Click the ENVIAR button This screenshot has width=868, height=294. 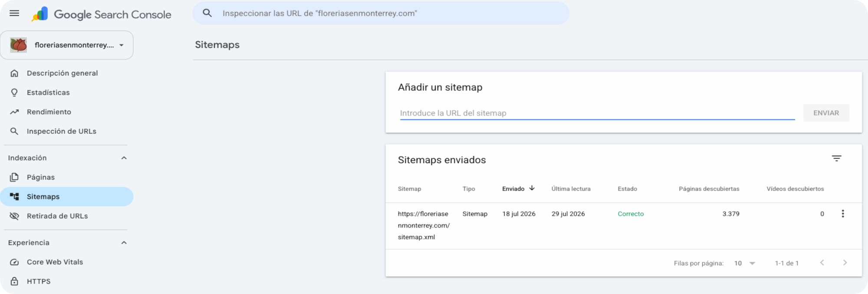tap(826, 113)
